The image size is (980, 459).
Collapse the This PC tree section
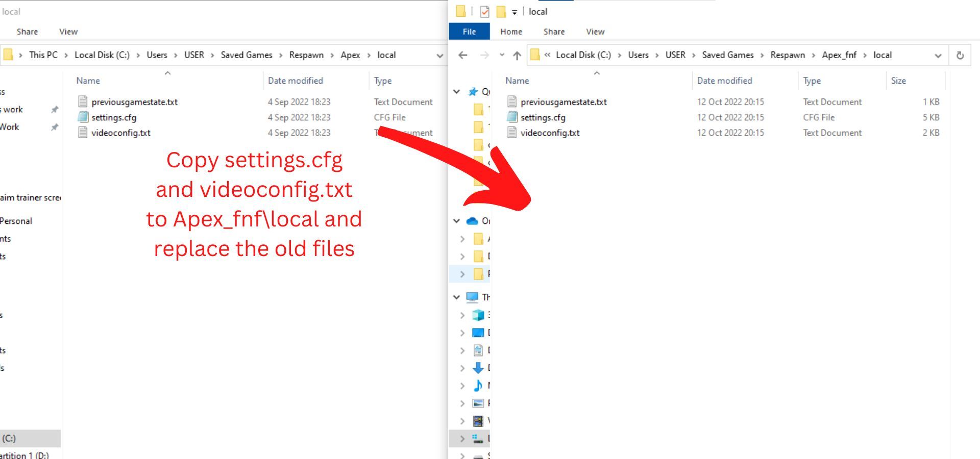pos(456,297)
